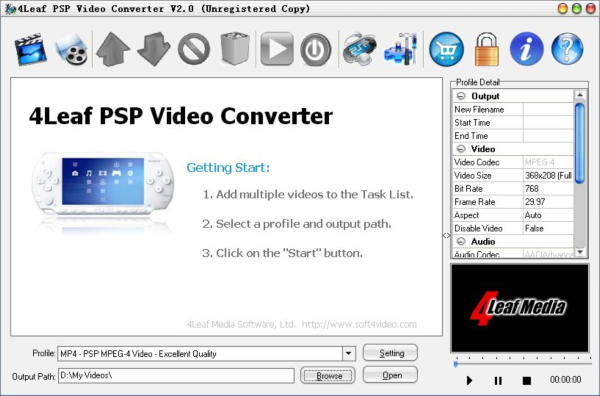Click the preview seek slider handle
The width and height of the screenshot is (600, 396).
coord(456,363)
